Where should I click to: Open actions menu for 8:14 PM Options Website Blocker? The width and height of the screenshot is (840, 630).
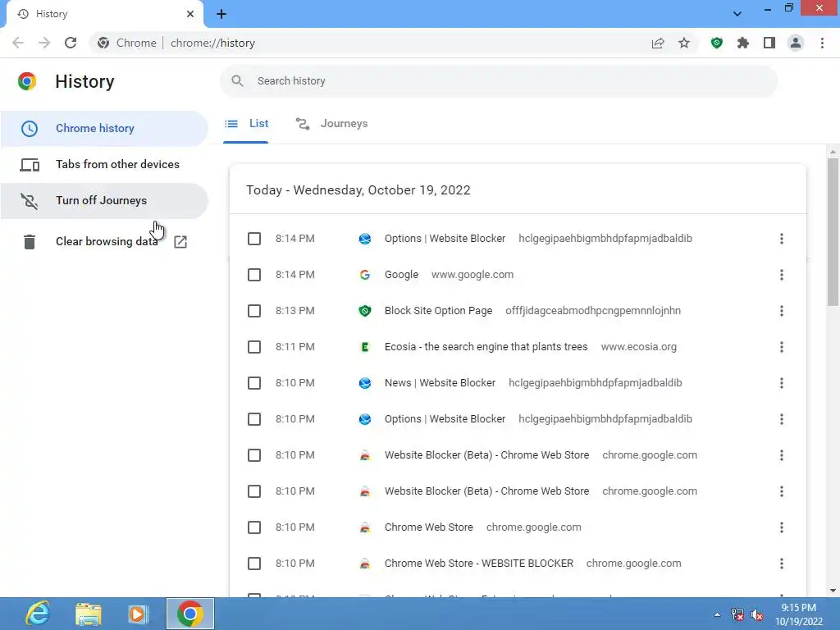pyautogui.click(x=782, y=239)
